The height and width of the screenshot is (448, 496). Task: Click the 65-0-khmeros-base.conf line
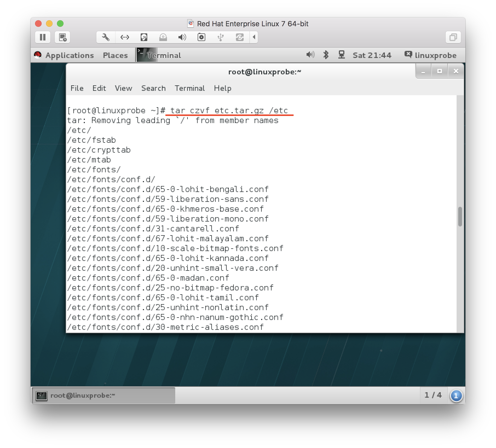pyautogui.click(x=166, y=209)
